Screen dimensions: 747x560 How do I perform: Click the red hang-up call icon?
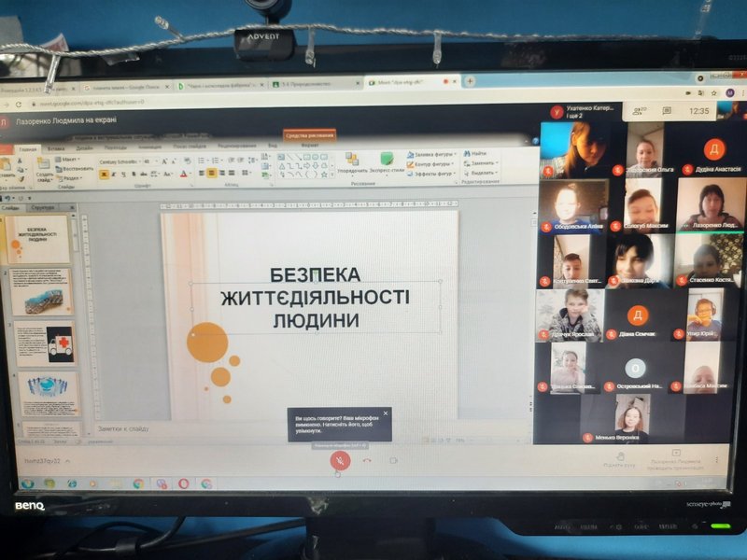click(367, 460)
